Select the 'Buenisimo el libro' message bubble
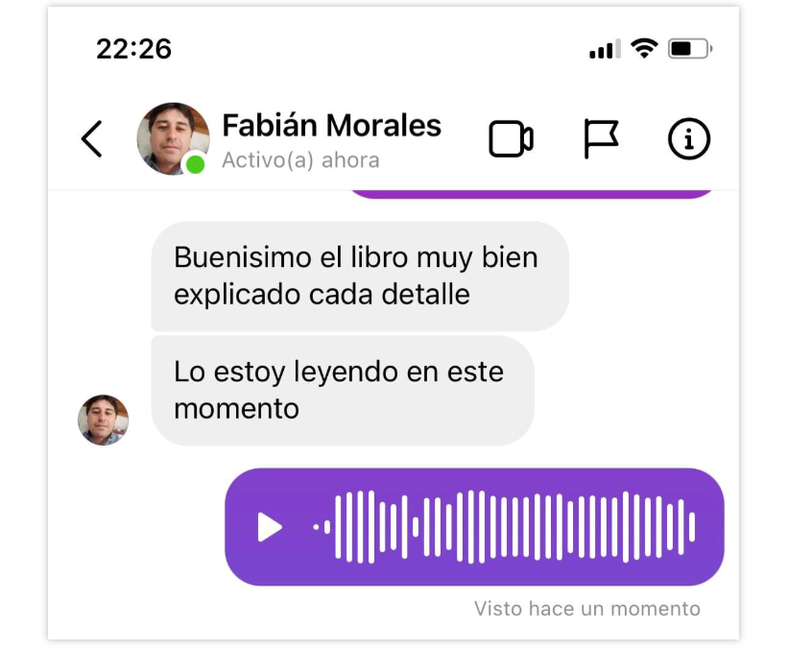The width and height of the screenshot is (812, 651). [360, 276]
